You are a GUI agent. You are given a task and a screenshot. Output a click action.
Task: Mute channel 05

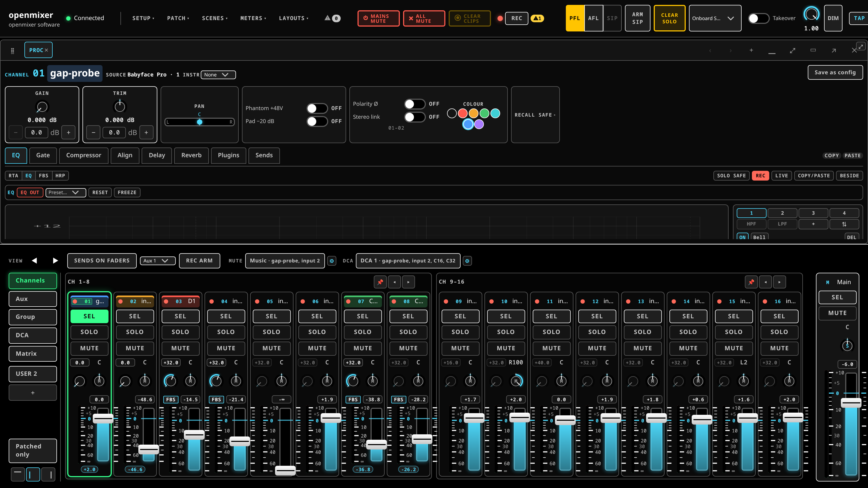coord(271,348)
